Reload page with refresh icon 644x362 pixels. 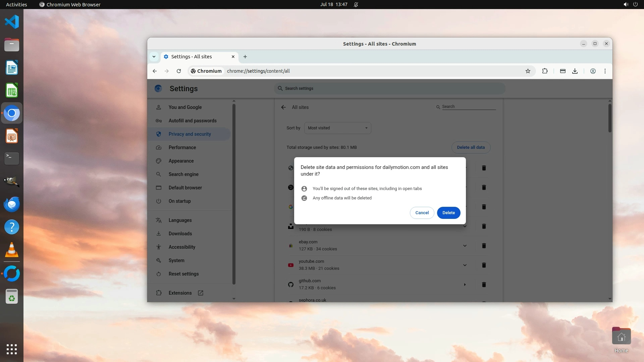179,71
